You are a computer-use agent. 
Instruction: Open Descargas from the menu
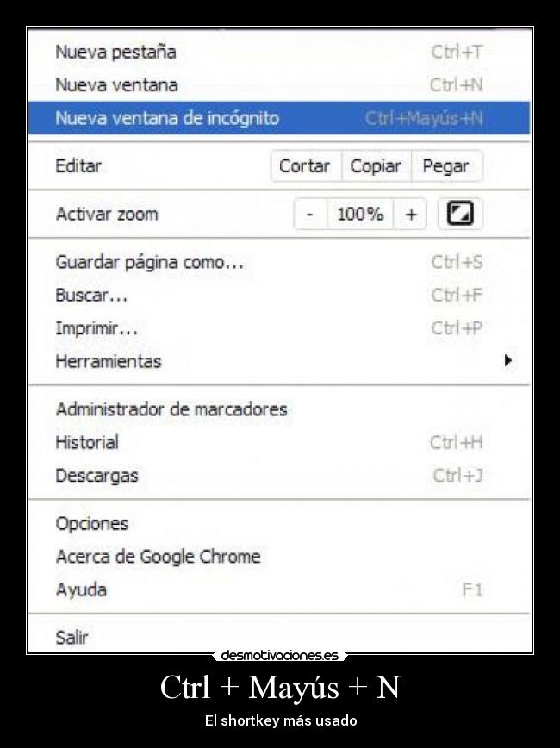click(97, 476)
